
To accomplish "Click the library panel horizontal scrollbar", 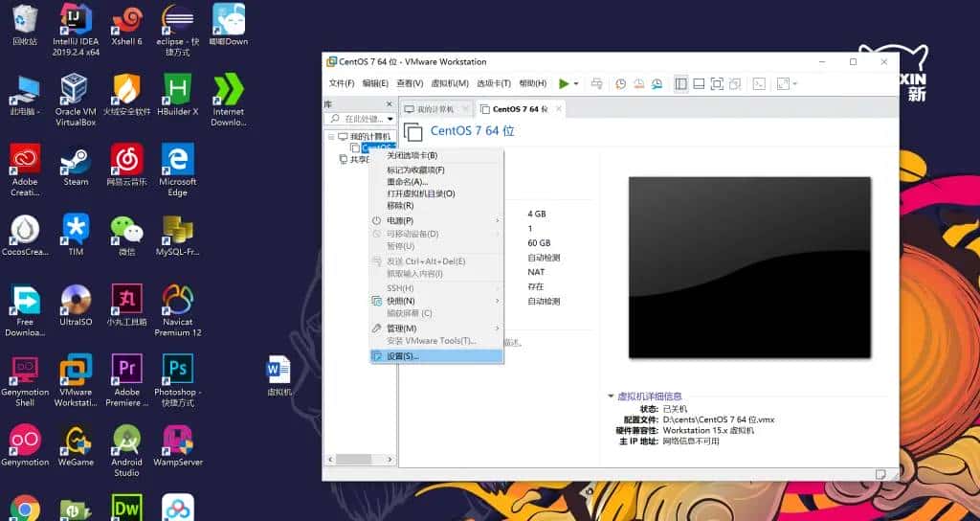I will click(x=354, y=459).
